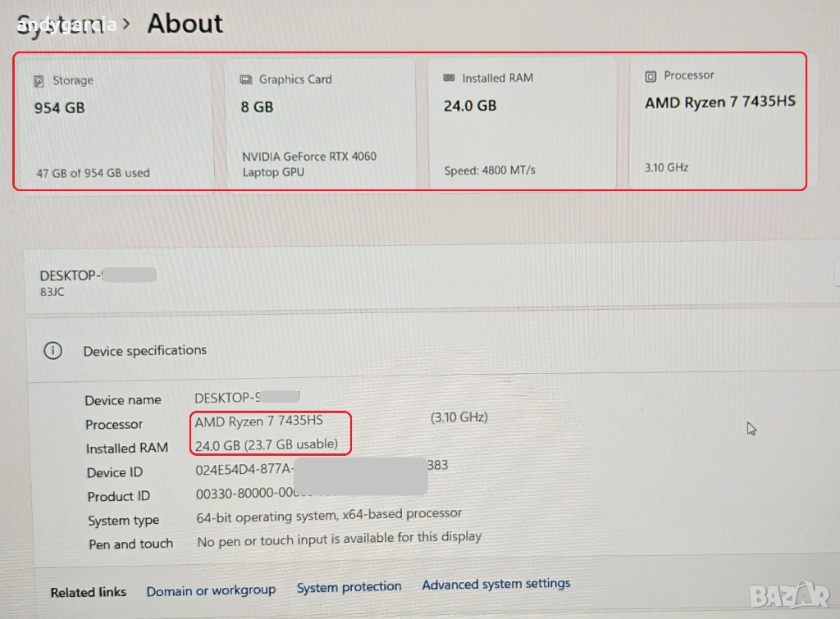This screenshot has width=840, height=619.
Task: Click the Graphics Card monitor icon
Action: [246, 80]
